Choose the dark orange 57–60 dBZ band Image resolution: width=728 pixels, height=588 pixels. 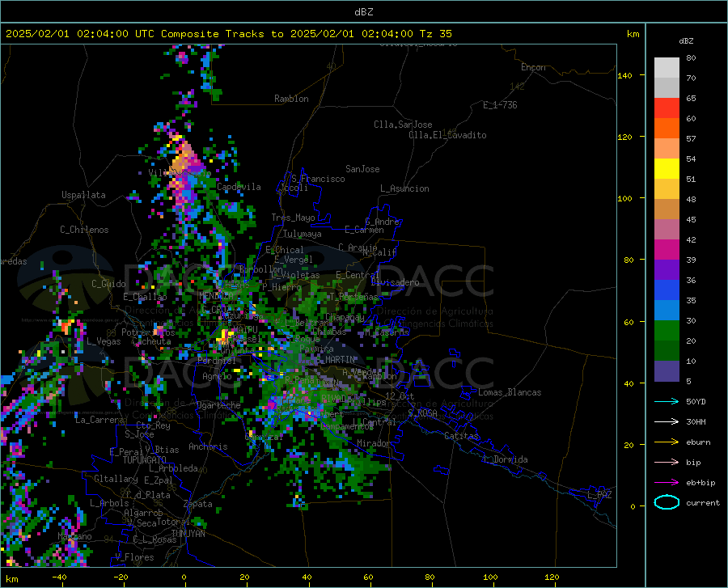[667, 129]
